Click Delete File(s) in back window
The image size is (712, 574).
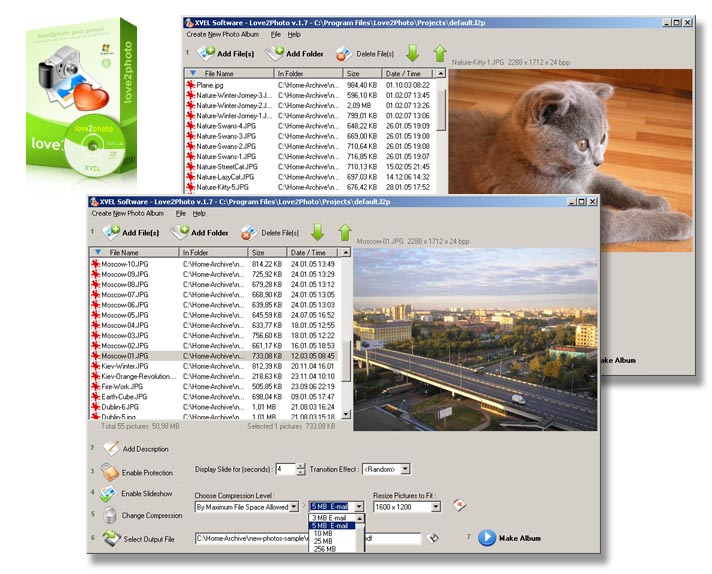(x=365, y=54)
